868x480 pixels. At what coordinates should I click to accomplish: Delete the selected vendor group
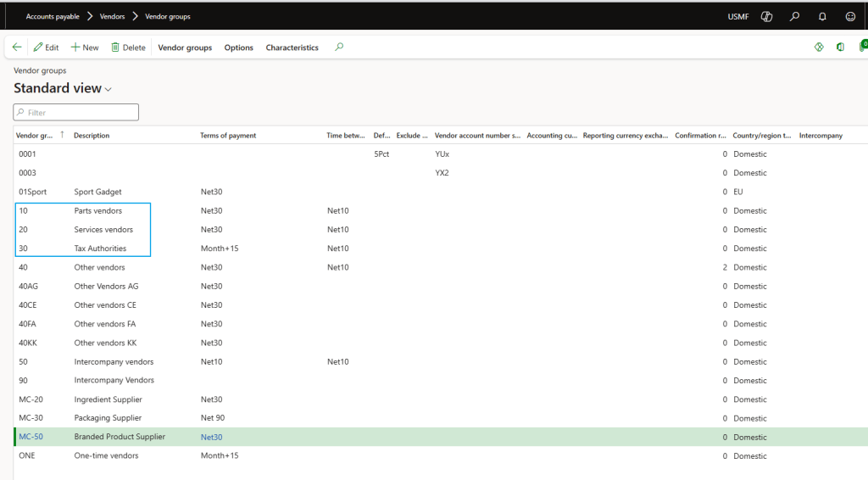pyautogui.click(x=128, y=47)
